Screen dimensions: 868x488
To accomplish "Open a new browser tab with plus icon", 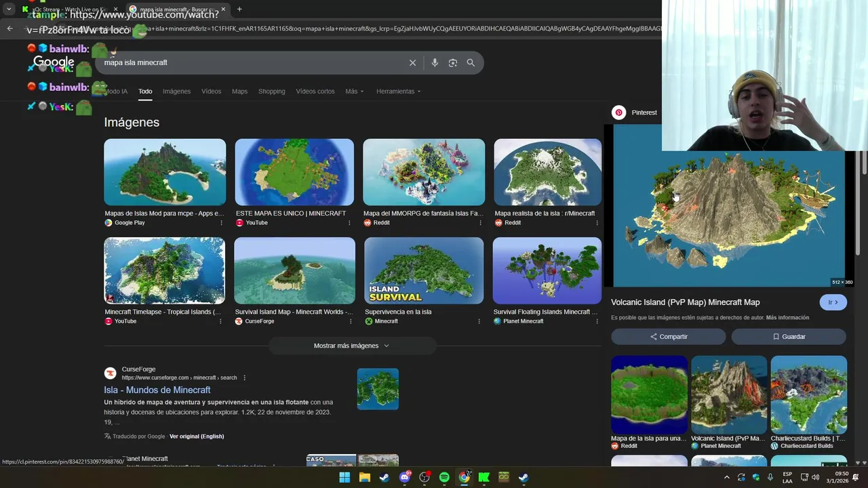I will [x=239, y=9].
